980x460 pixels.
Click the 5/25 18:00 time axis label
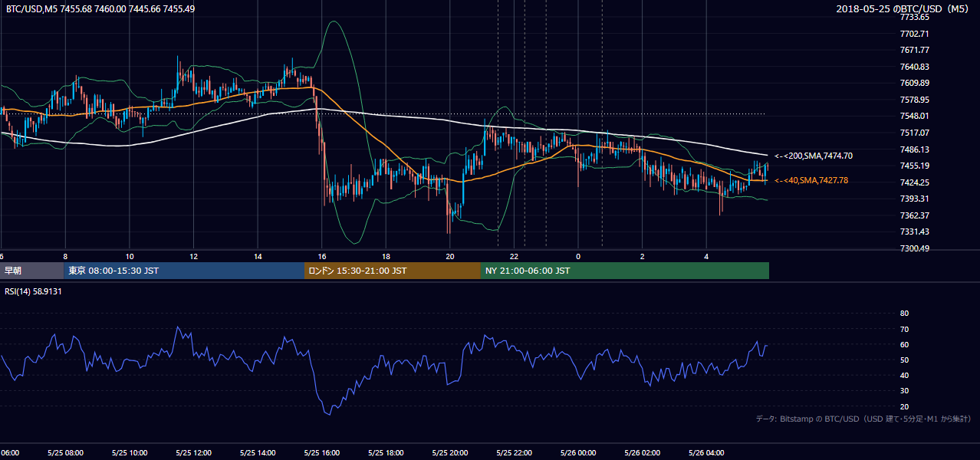tap(386, 453)
